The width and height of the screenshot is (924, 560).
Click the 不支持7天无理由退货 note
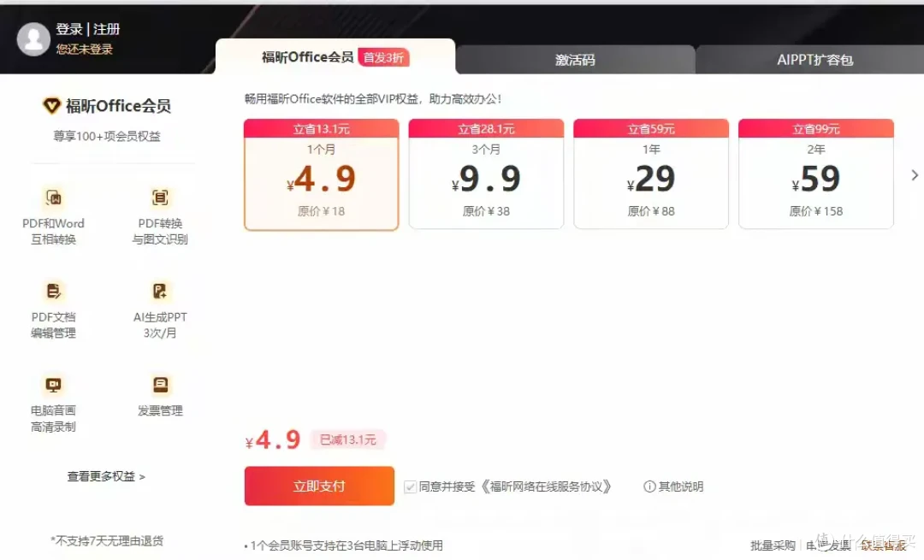point(107,541)
